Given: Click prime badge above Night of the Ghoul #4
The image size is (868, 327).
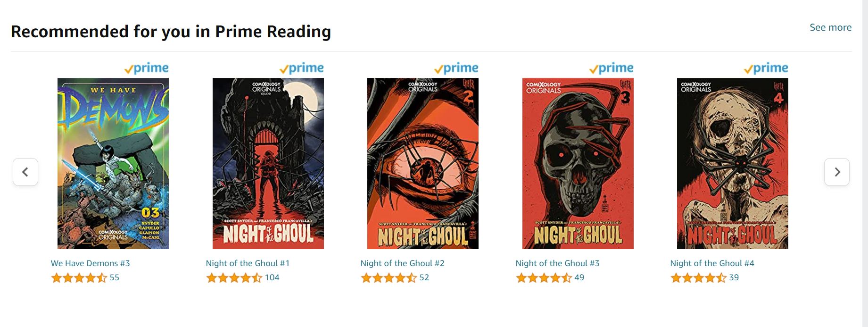Looking at the screenshot, I should tap(766, 68).
